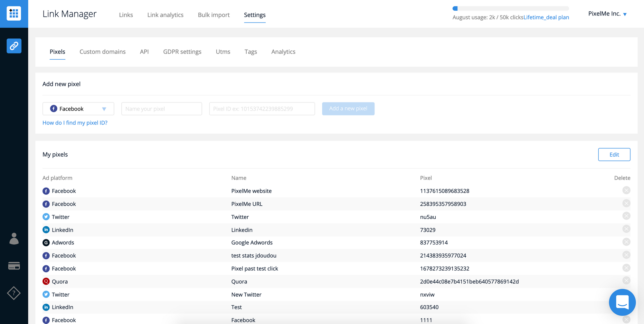This screenshot has height=324, width=644.
Task: Delete the Quora pixel
Action: click(x=626, y=280)
